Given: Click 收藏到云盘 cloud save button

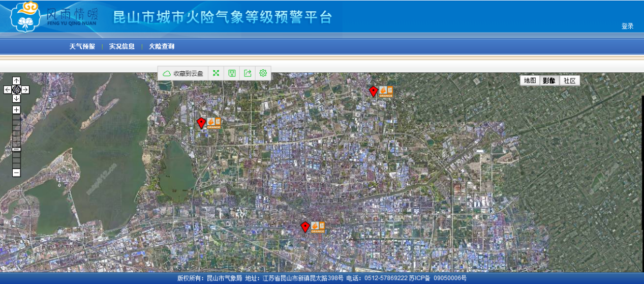Looking at the screenshot, I should point(183,73).
